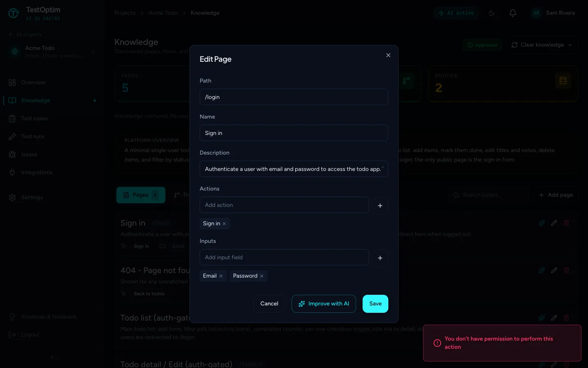Open notifications bell
This screenshot has width=588, height=368.
(513, 13)
